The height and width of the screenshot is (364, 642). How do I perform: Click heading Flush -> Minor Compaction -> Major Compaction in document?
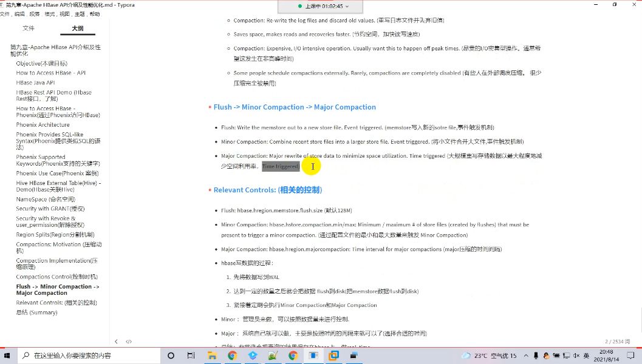(x=295, y=107)
